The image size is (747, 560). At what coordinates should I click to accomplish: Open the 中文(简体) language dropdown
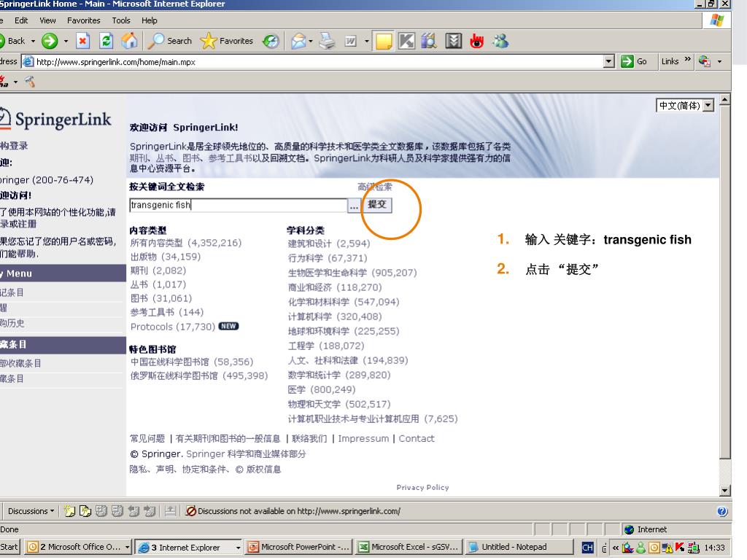point(709,105)
